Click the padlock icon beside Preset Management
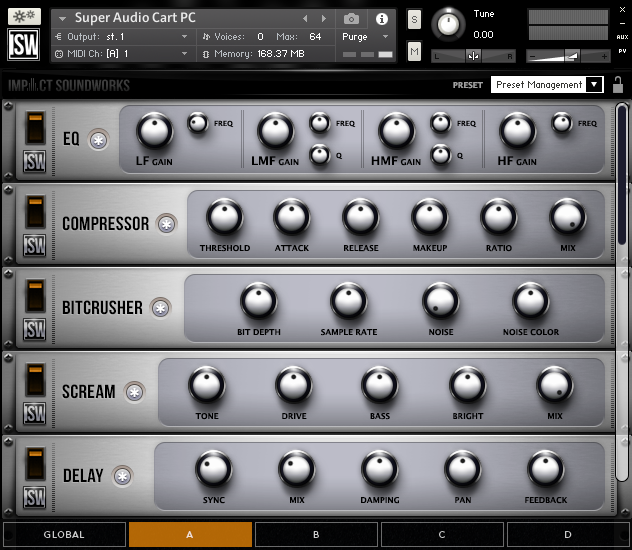Screen dimensions: 632x550 click(617, 85)
